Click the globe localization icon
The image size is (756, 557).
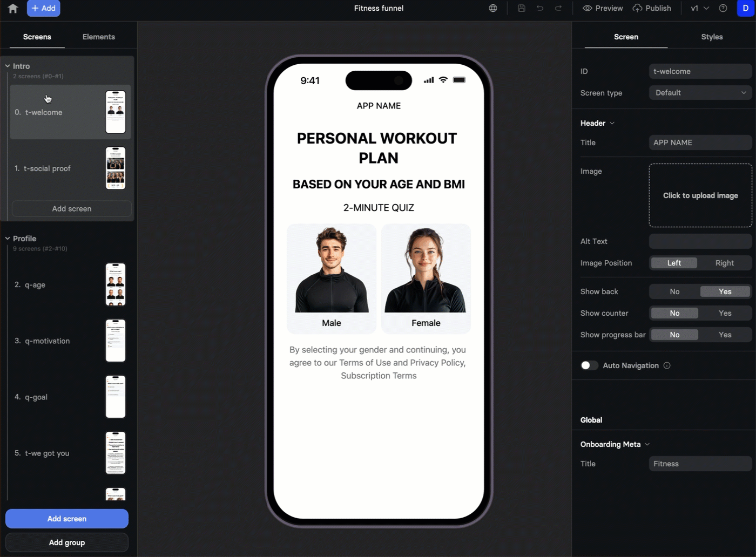[492, 8]
